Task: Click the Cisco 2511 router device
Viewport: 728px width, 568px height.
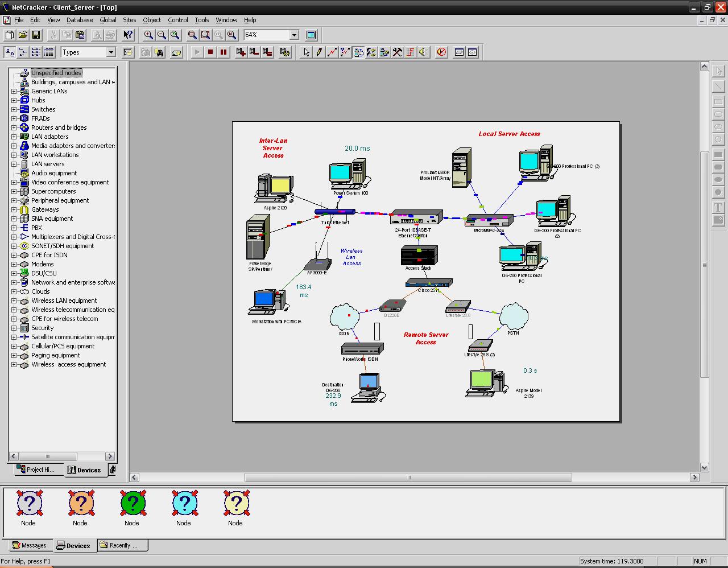Action: (429, 282)
